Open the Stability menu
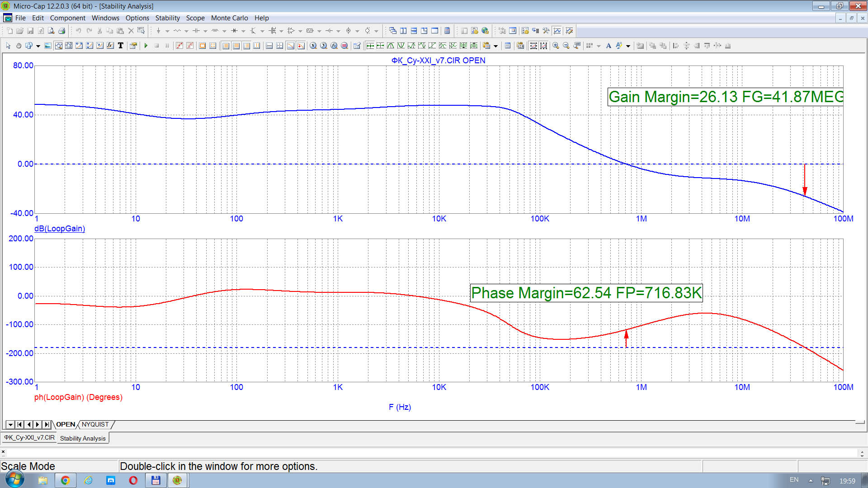 167,18
